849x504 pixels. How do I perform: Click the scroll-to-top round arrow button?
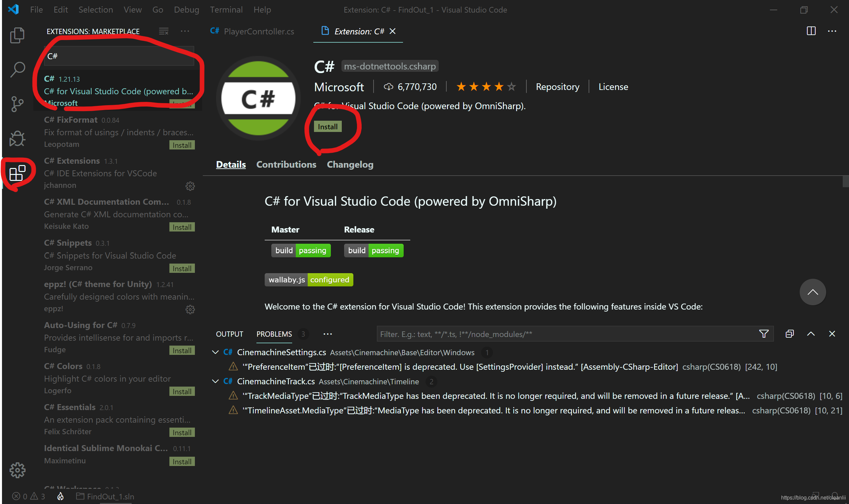click(x=812, y=292)
